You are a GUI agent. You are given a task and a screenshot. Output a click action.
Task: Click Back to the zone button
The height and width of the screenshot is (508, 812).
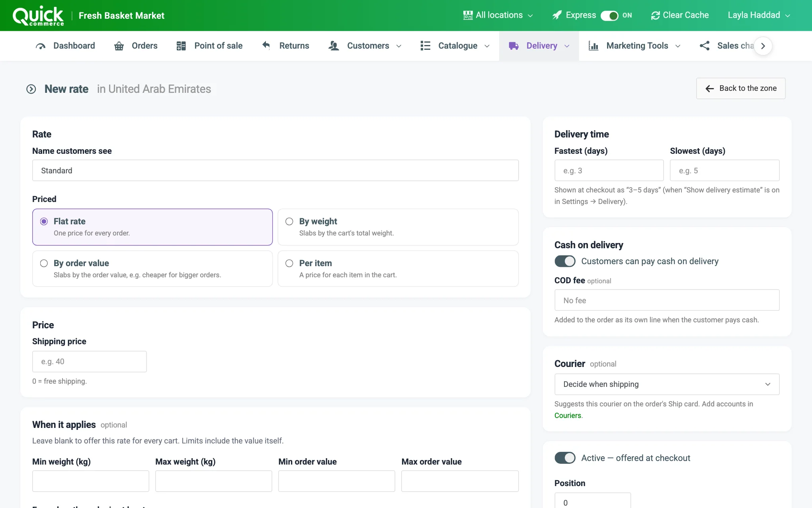(740, 88)
